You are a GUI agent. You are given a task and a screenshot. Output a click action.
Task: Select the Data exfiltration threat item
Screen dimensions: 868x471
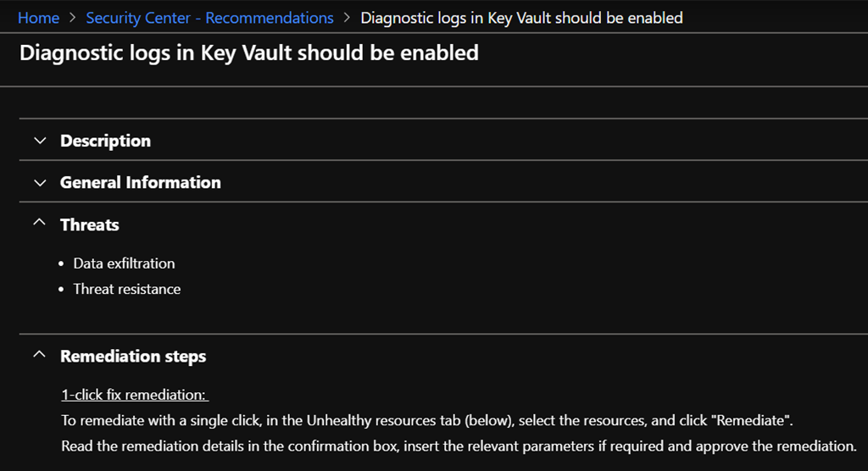point(124,263)
